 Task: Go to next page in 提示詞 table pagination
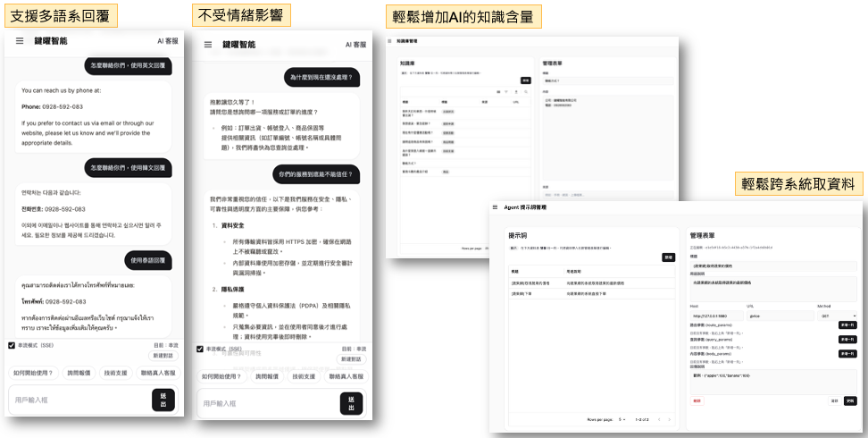[x=670, y=419]
